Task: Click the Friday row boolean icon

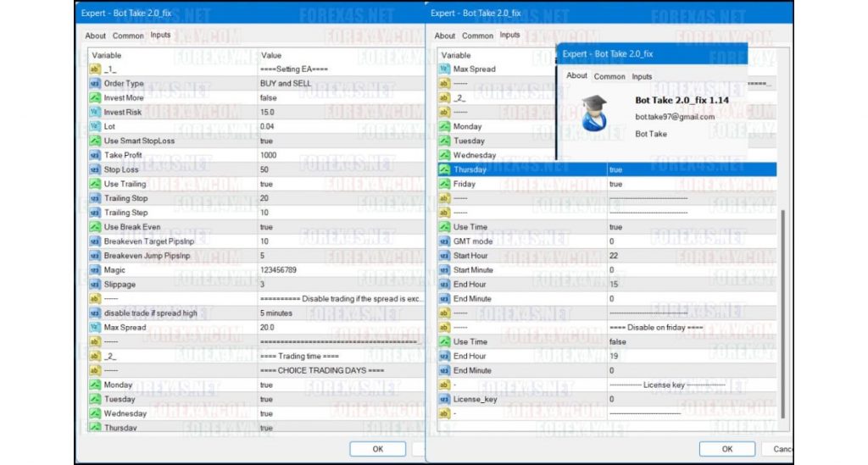Action: [x=444, y=184]
